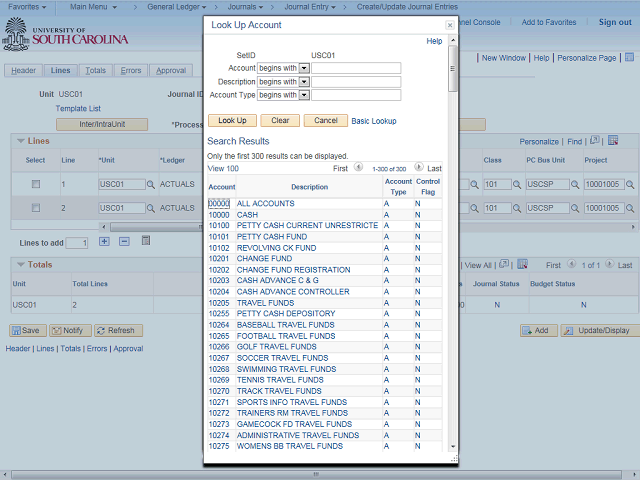640x480 pixels.
Task: Expand the Account Type operator dropdown
Action: click(x=304, y=95)
